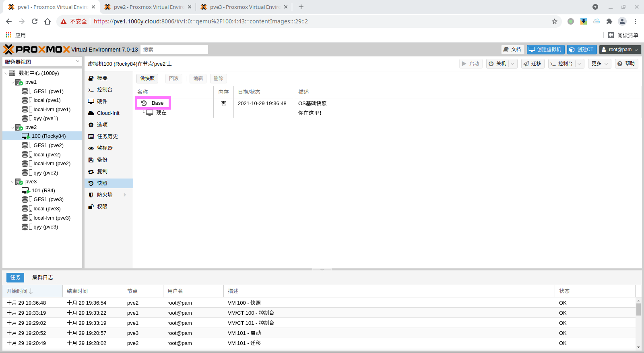
Task: Click the Cloud-Init cloud icon
Action: tap(91, 113)
